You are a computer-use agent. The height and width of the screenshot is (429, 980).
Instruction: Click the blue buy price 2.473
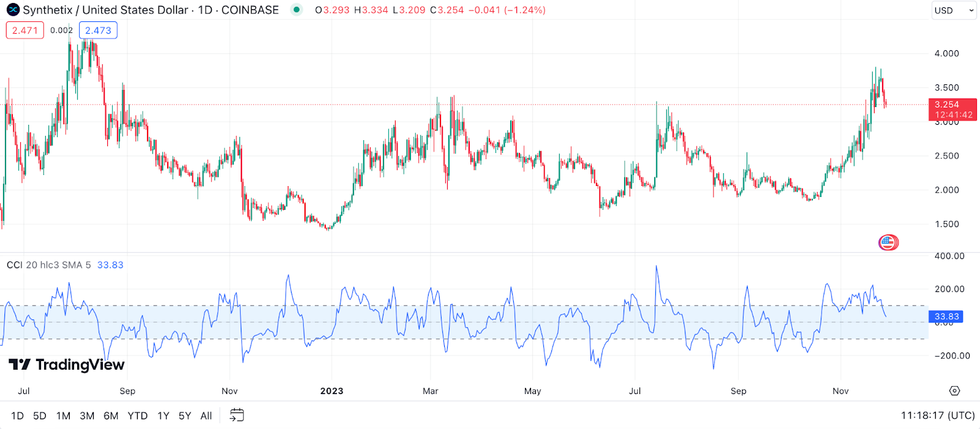coord(98,30)
